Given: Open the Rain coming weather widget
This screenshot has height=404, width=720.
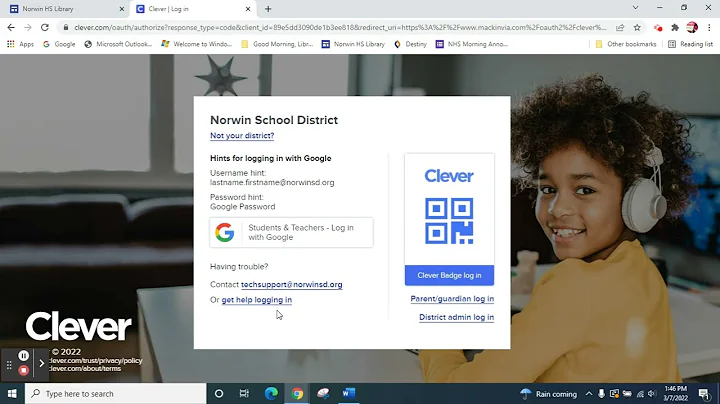Looking at the screenshot, I should click(x=548, y=394).
